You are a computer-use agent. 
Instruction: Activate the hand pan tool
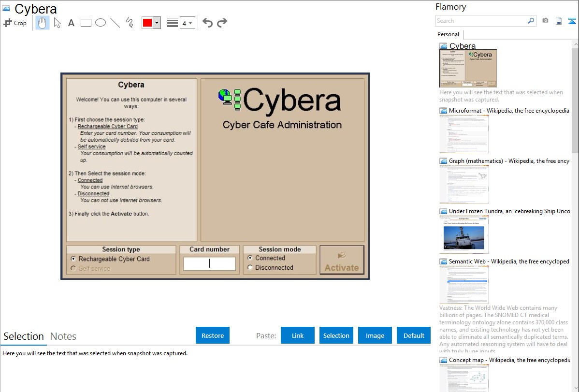click(x=43, y=23)
